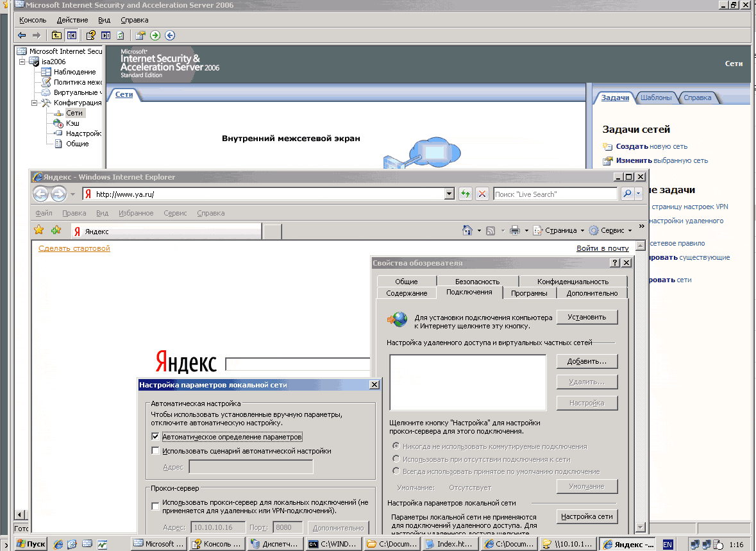Uncheck Автоматическое определение параметров
756x551 pixels.
[x=156, y=436]
